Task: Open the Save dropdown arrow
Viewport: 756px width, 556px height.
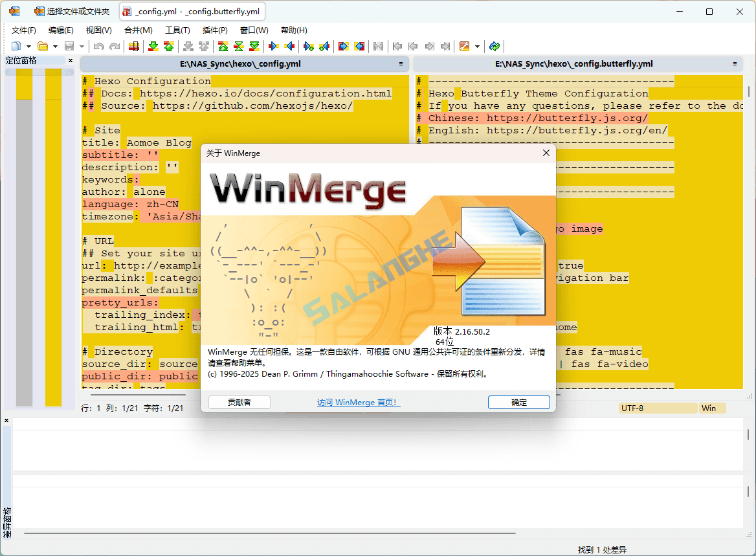Action: pyautogui.click(x=82, y=46)
